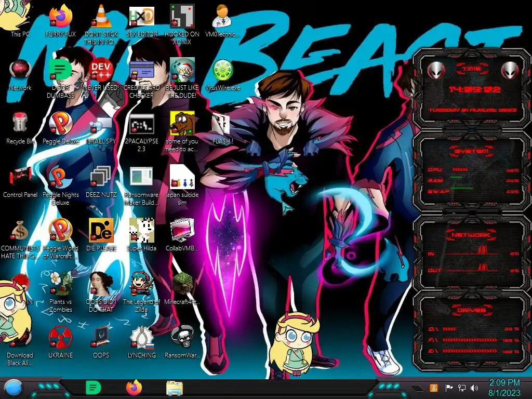532x399 pixels.
Task: Click the F:\ drive bar in widget
Action: tap(470, 340)
